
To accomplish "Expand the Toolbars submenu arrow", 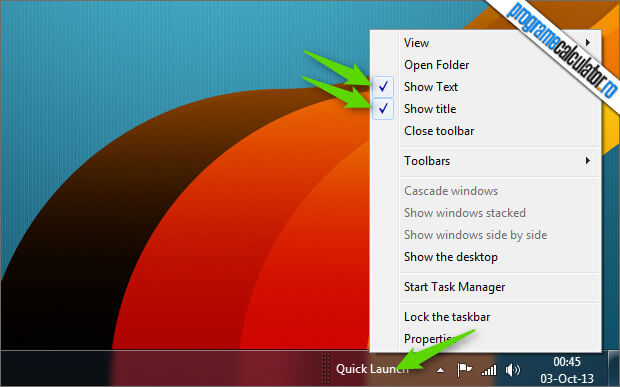I will 588,160.
